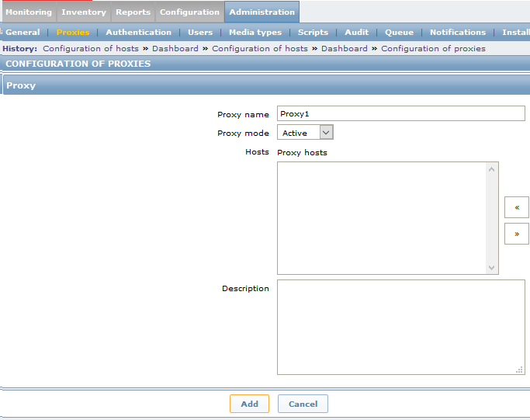Image resolution: width=530 pixels, height=420 pixels.
Task: Open the Notifications submenu
Action: (x=458, y=32)
